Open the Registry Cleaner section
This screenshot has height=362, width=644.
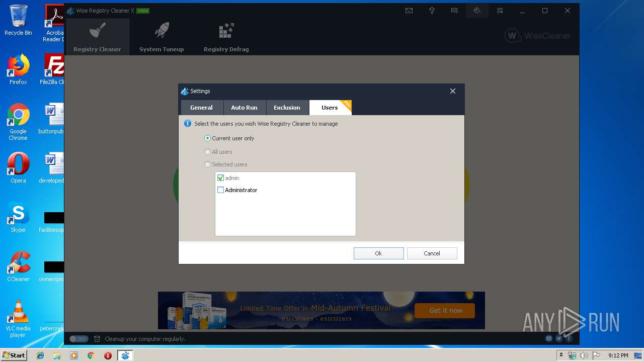point(97,37)
